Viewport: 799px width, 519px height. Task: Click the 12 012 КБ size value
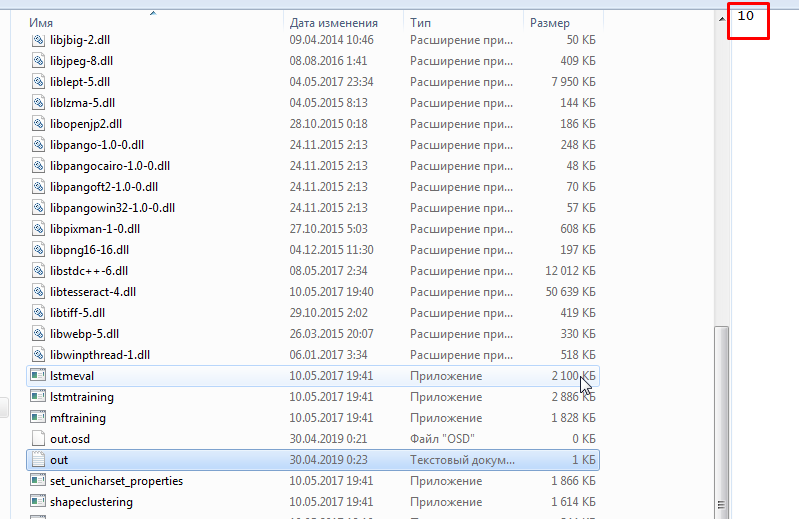click(570, 270)
